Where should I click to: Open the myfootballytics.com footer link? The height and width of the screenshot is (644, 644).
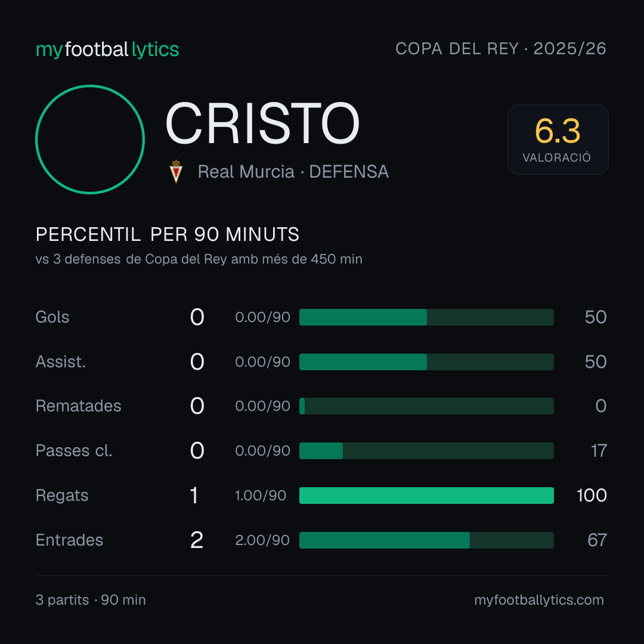click(539, 600)
